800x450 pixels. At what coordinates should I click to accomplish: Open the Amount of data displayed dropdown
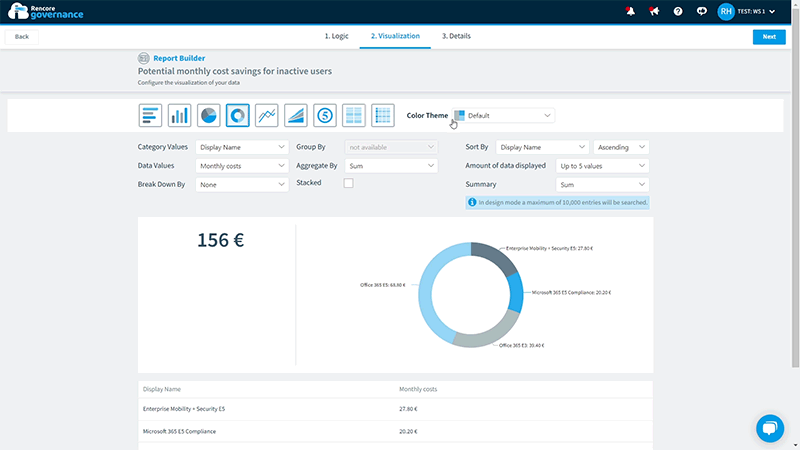click(602, 166)
